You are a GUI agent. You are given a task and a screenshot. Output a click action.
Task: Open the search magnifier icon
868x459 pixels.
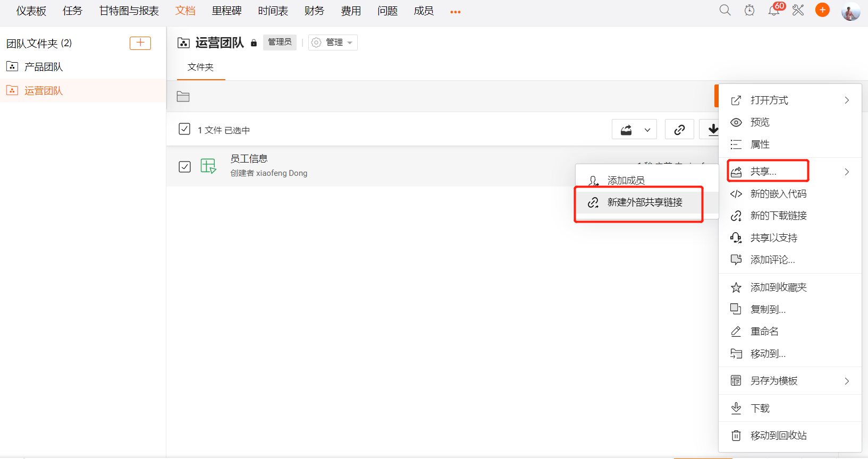tap(725, 11)
